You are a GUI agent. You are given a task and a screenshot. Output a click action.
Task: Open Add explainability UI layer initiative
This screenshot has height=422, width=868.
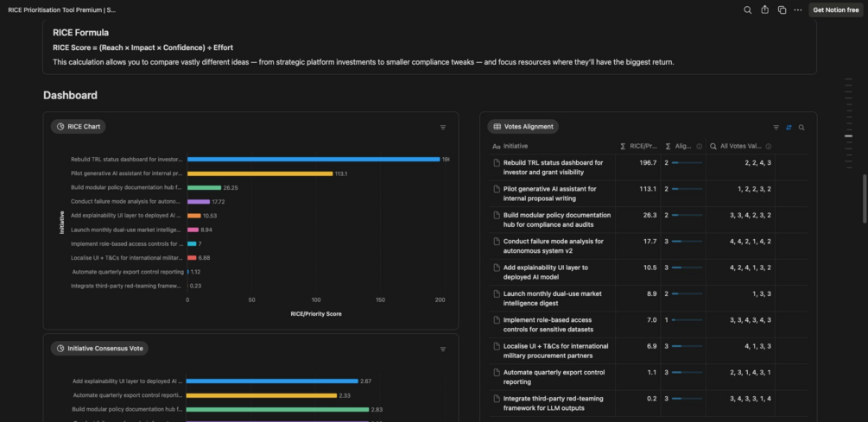pos(545,272)
